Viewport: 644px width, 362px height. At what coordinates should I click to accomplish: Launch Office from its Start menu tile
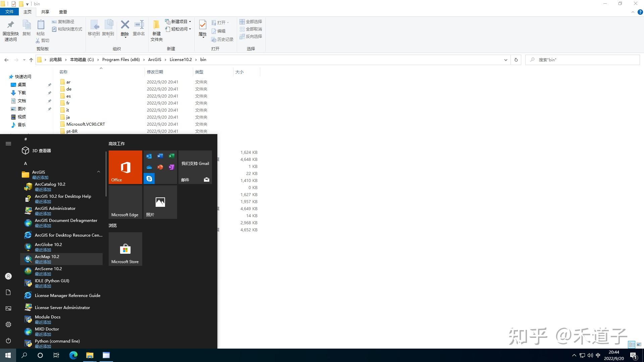[125, 167]
